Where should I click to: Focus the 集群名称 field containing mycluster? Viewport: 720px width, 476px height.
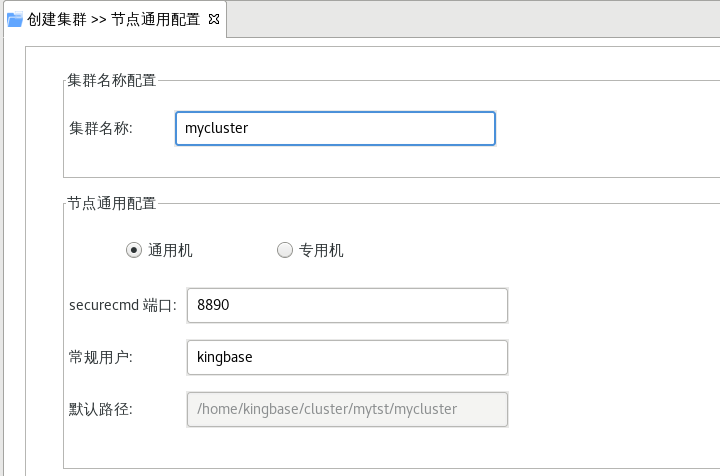point(334,128)
